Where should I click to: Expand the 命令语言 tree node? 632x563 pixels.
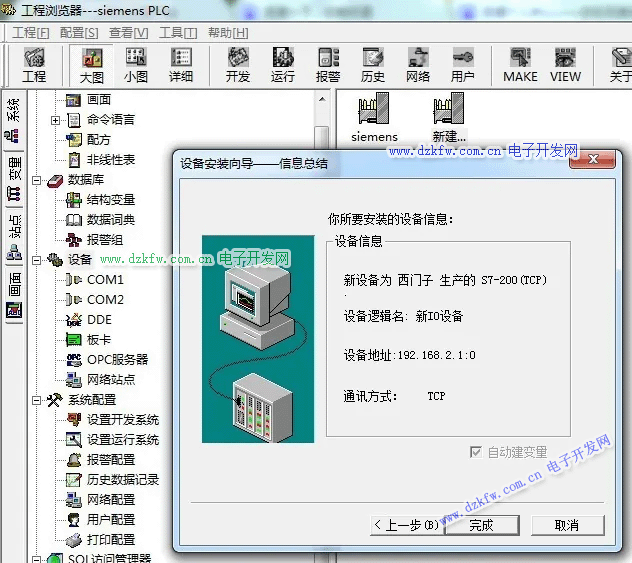click(x=56, y=120)
